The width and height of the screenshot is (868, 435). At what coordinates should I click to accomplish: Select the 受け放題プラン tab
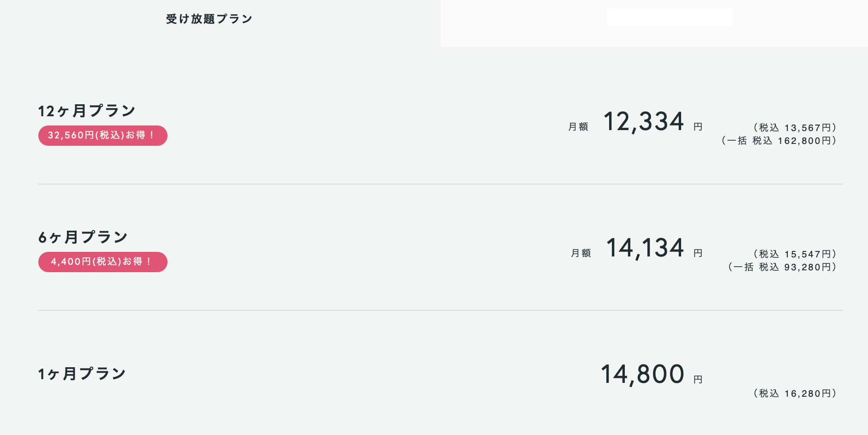(209, 19)
